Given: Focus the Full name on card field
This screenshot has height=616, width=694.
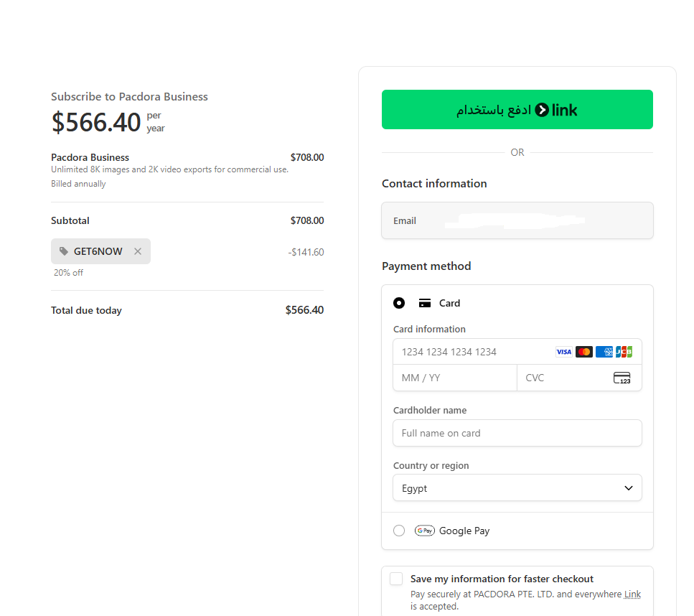Looking at the screenshot, I should pyautogui.click(x=517, y=433).
